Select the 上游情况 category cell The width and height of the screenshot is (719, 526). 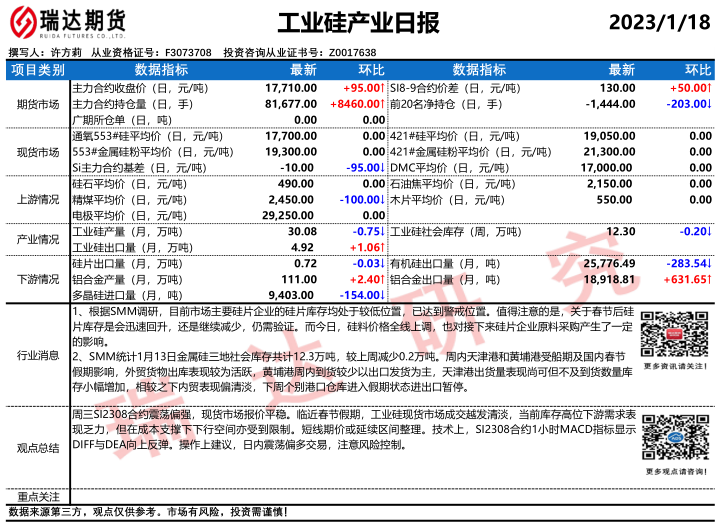pyautogui.click(x=37, y=199)
